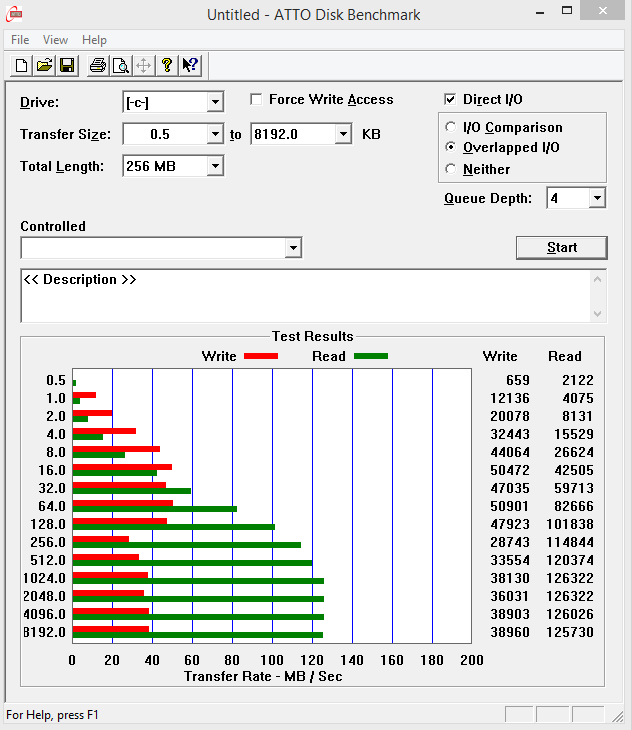
Task: Click the 512.0 transfer size row label
Action: point(48,560)
